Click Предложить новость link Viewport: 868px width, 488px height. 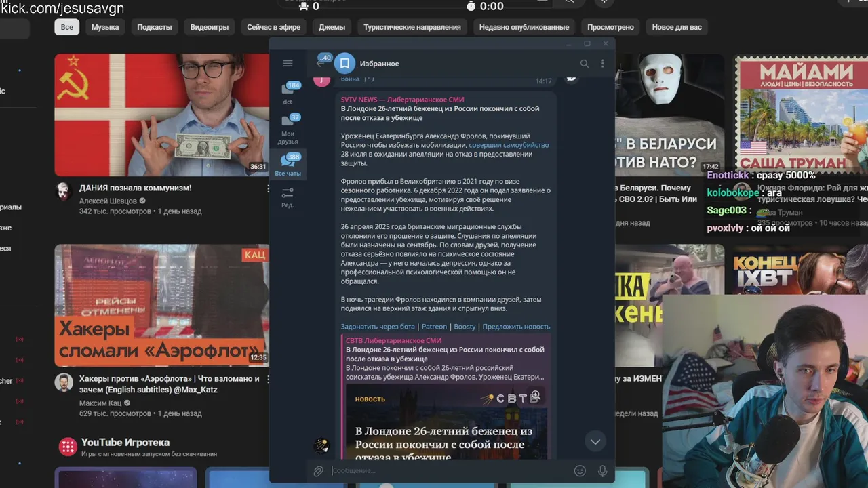[516, 327]
